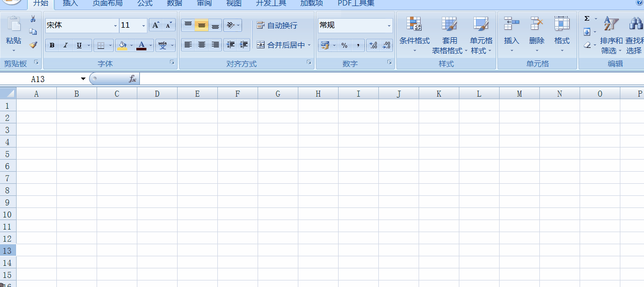Toggle top vertical alignment
This screenshot has width=644, height=287.
coord(188,25)
